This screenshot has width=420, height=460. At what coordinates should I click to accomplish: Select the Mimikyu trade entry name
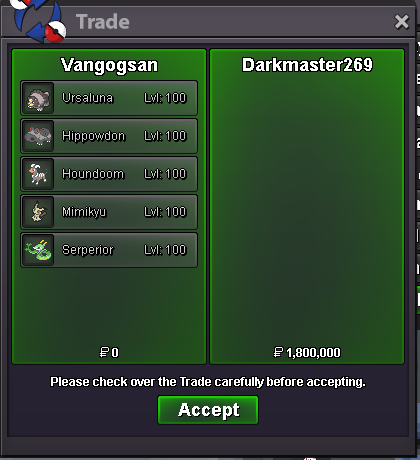coord(84,212)
